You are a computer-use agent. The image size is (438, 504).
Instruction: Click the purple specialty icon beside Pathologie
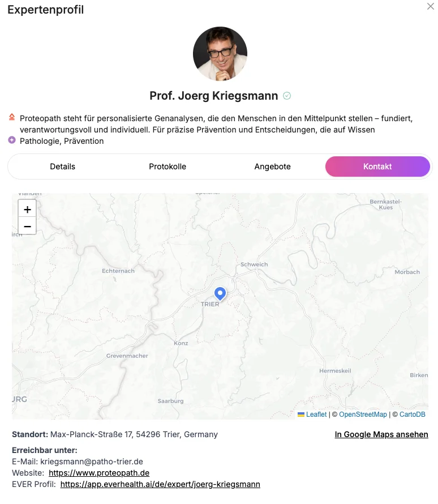click(x=12, y=140)
